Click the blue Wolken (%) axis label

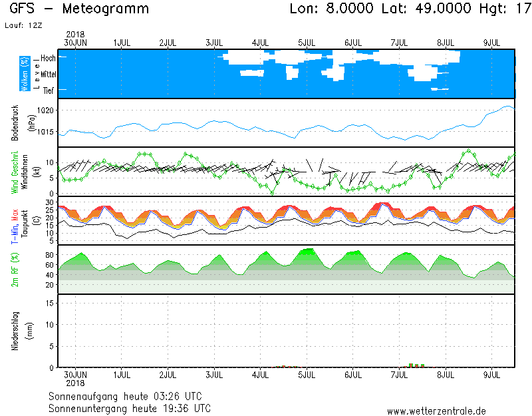click(x=25, y=74)
